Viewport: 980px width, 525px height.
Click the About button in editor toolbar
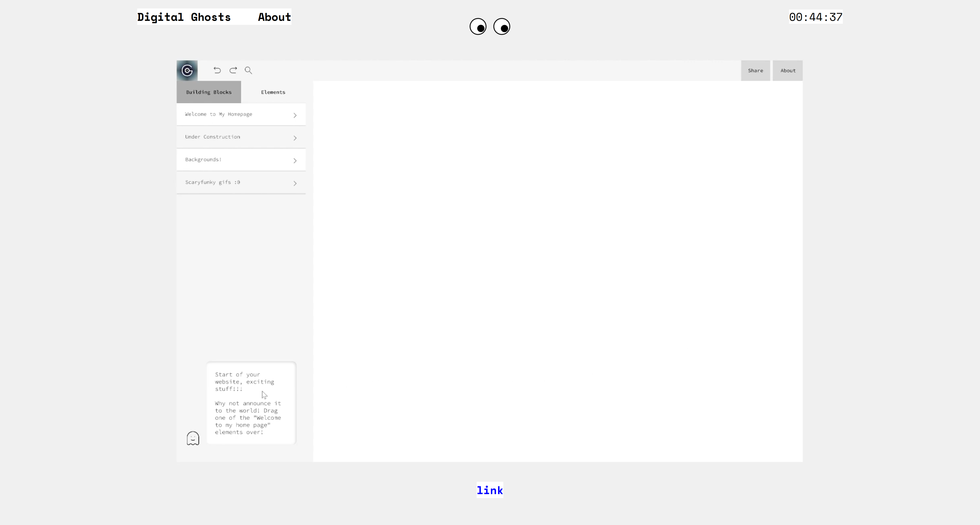coord(787,70)
